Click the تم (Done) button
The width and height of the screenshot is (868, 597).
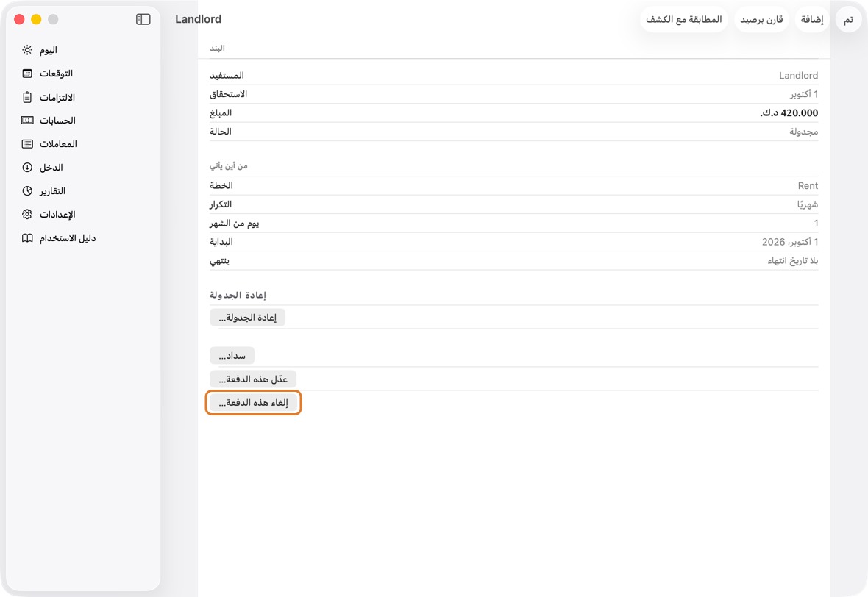[848, 19]
